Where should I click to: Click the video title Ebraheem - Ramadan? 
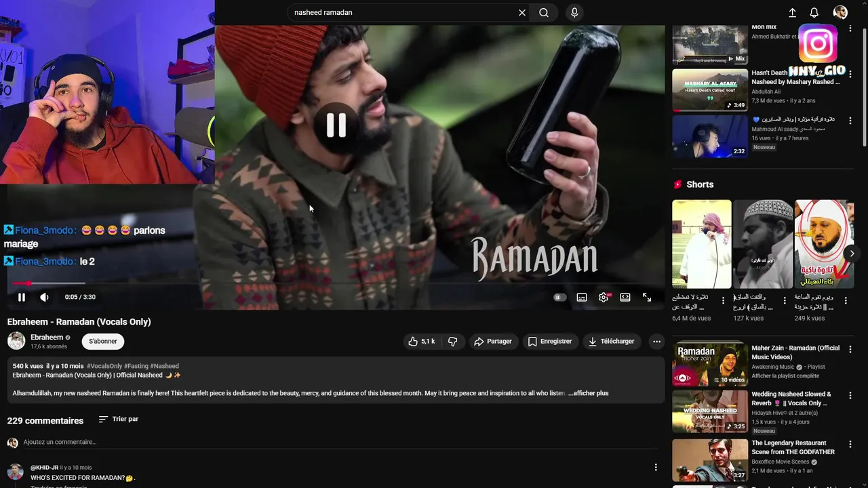click(79, 322)
